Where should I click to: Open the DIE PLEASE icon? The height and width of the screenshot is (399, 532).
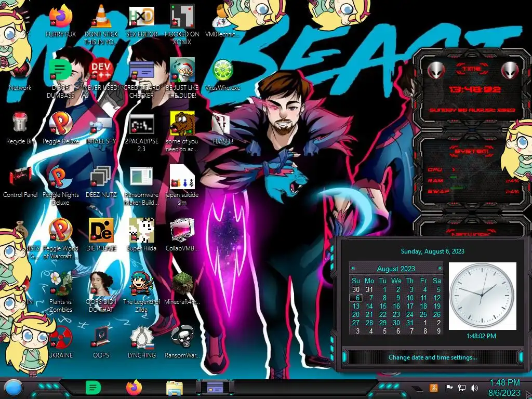pos(101,231)
